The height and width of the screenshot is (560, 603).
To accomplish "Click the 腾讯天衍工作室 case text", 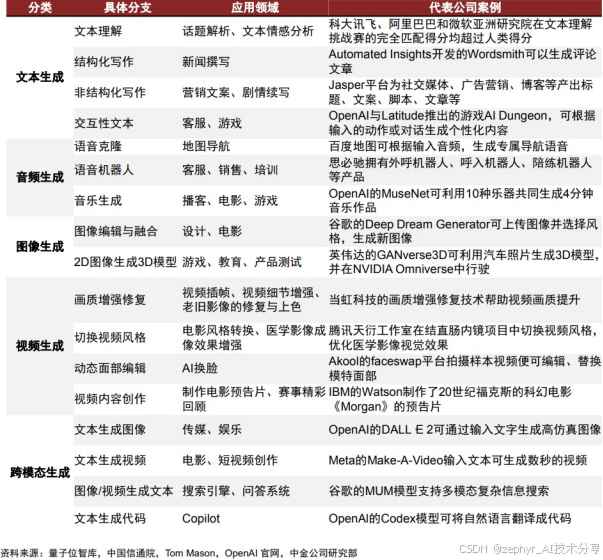I will click(x=464, y=337).
